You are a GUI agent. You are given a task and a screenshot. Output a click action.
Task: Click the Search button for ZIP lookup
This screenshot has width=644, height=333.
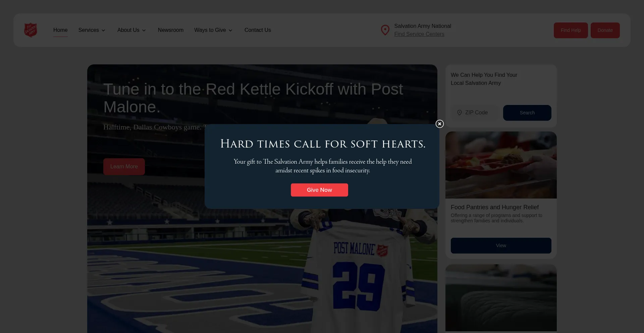click(527, 113)
